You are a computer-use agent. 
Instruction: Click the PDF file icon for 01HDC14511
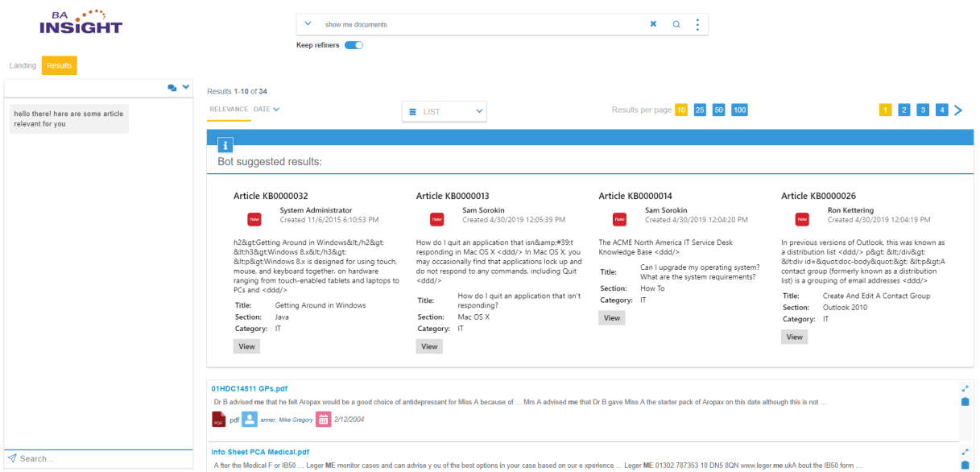click(x=218, y=419)
